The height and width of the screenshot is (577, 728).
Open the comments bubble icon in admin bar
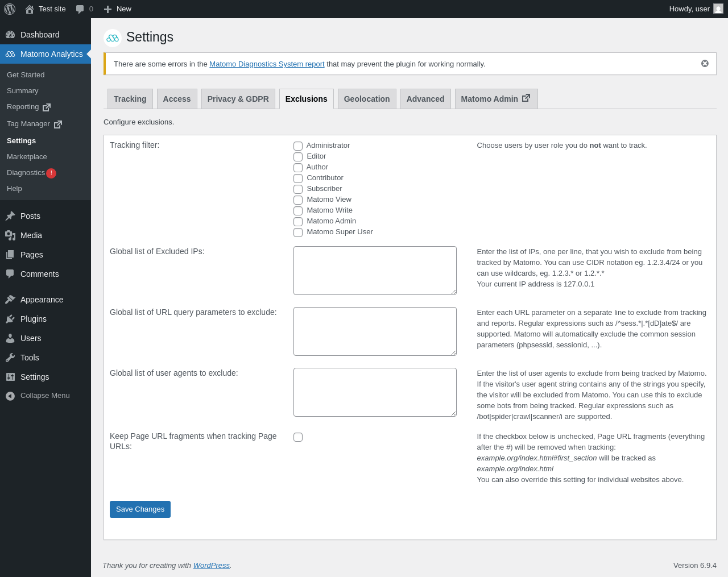(80, 9)
